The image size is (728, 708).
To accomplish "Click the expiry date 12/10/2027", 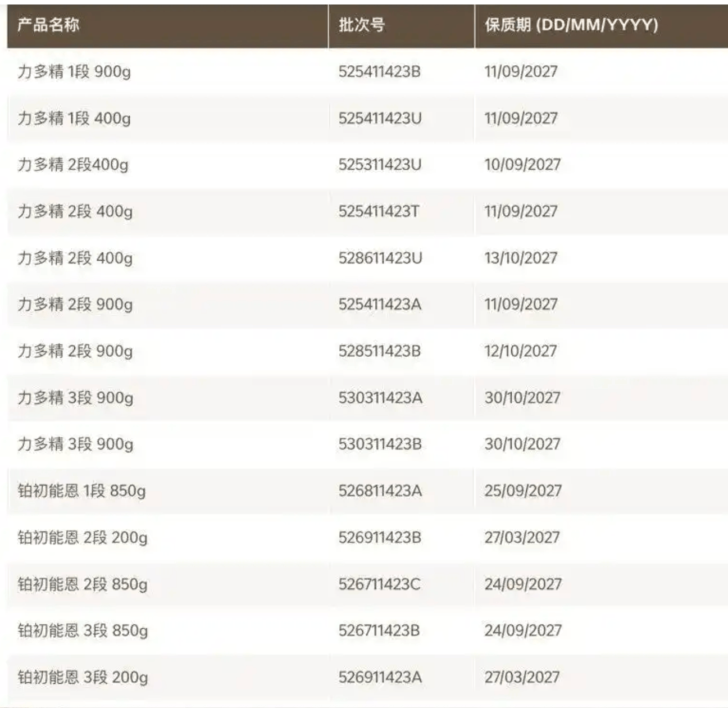I will pos(521,351).
